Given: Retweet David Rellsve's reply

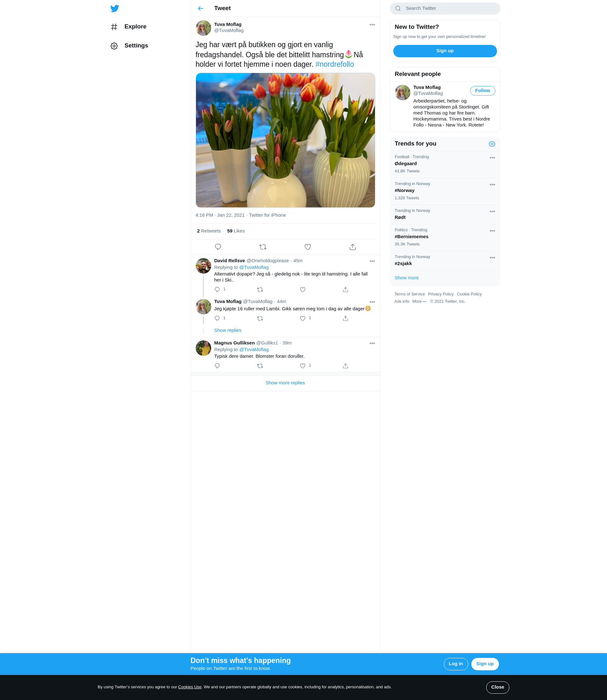Looking at the screenshot, I should 260,290.
